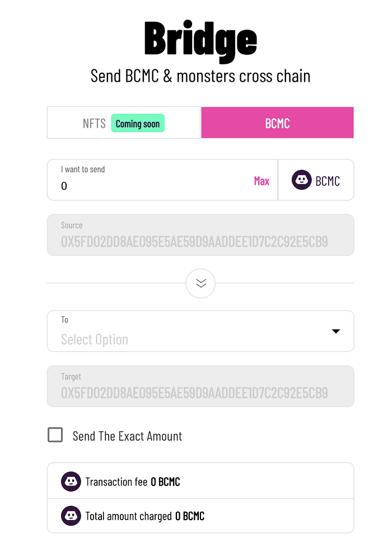Click the double chevron swap icon

(x=200, y=283)
